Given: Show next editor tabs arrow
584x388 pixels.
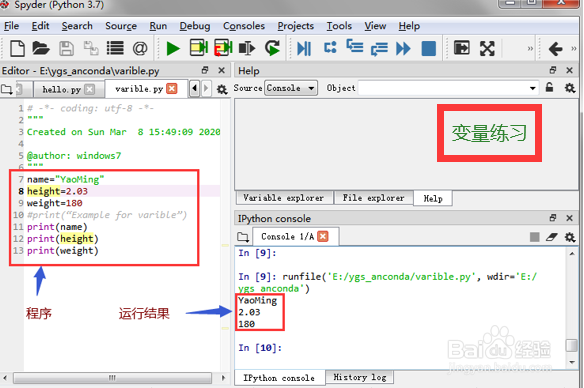Looking at the screenshot, I should pyautogui.click(x=206, y=89).
